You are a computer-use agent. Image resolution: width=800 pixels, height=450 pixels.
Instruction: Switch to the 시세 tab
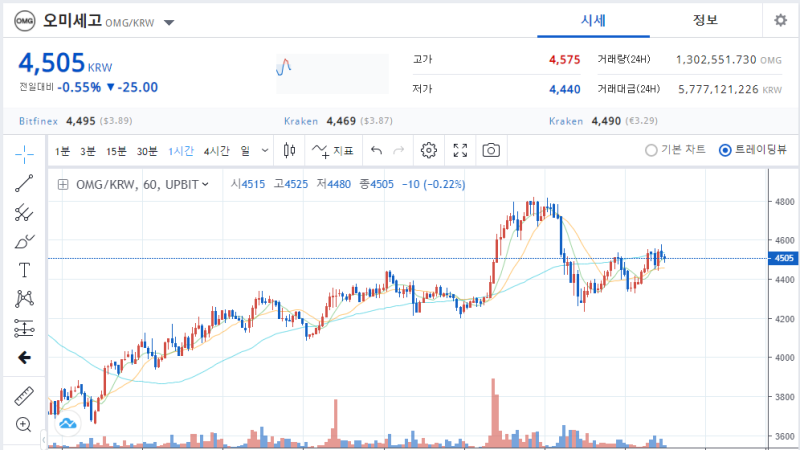(x=593, y=20)
